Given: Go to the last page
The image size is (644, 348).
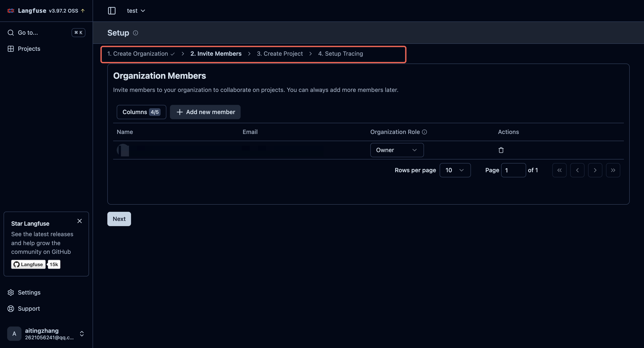Looking at the screenshot, I should click(613, 170).
